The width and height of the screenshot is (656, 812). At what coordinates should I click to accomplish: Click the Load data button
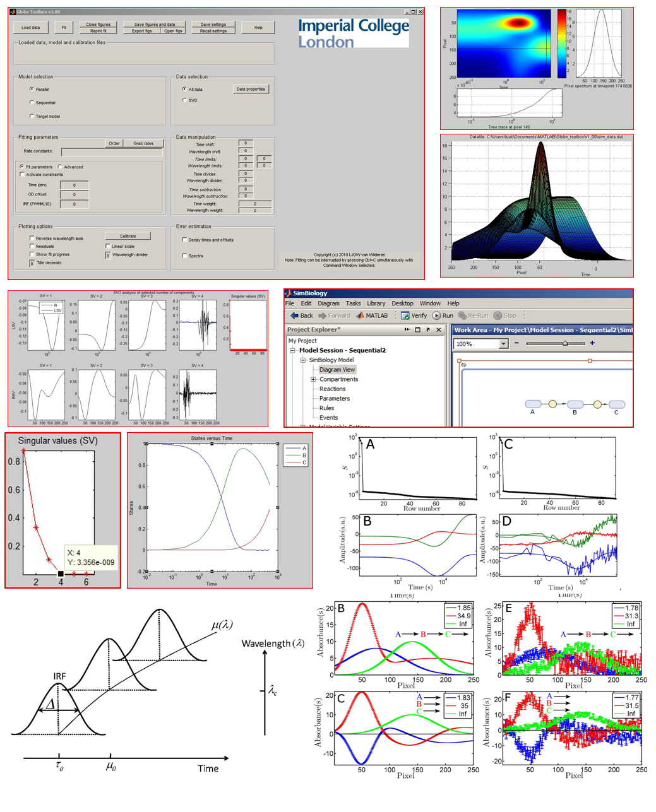(30, 27)
